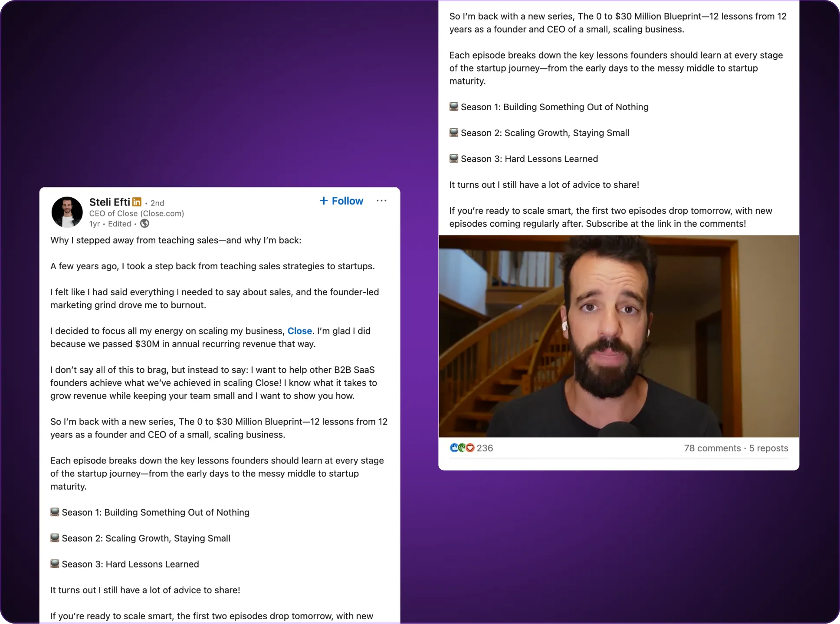Click the TV emoji beside Season 3 above the video
Image resolution: width=840 pixels, height=624 pixels.
click(454, 159)
